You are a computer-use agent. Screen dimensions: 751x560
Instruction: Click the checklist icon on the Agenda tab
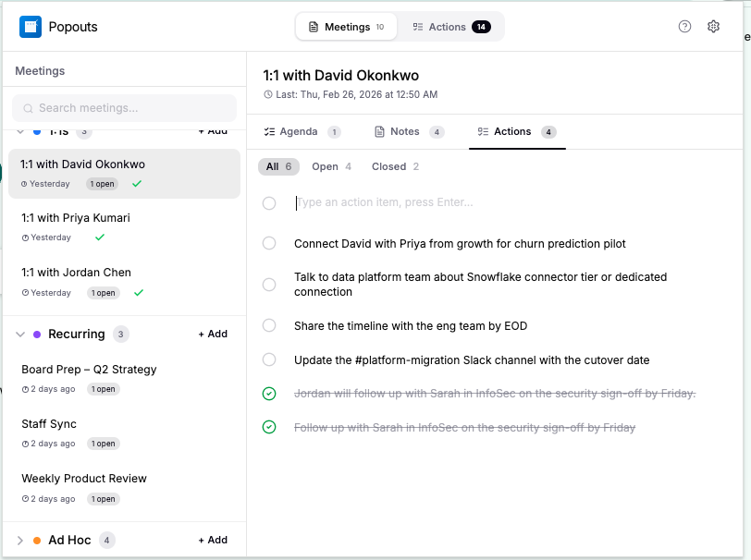coord(269,132)
